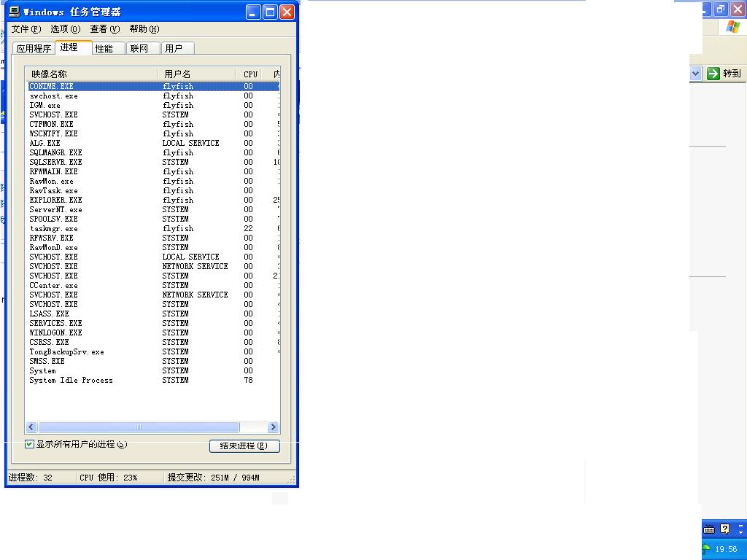Close the Task Manager window
Screen dimensions: 747x560
pyautogui.click(x=287, y=12)
